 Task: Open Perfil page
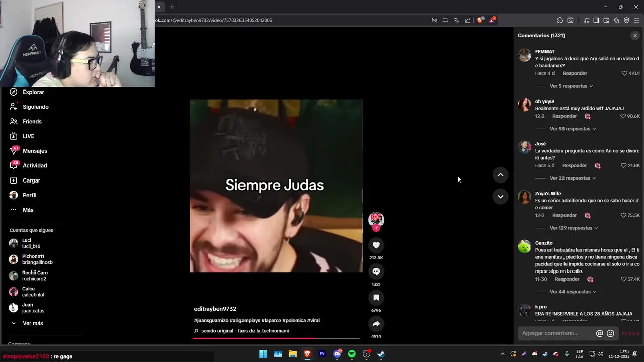[23, 195]
